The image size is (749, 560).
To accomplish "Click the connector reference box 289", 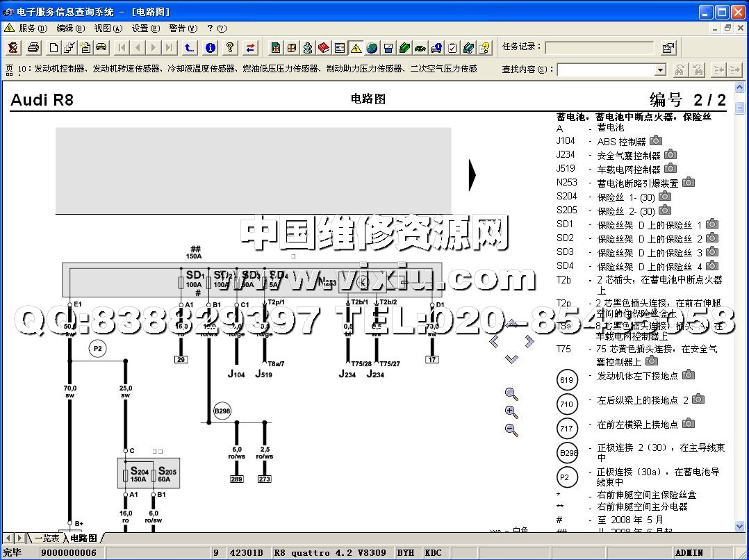I will 236,479.
